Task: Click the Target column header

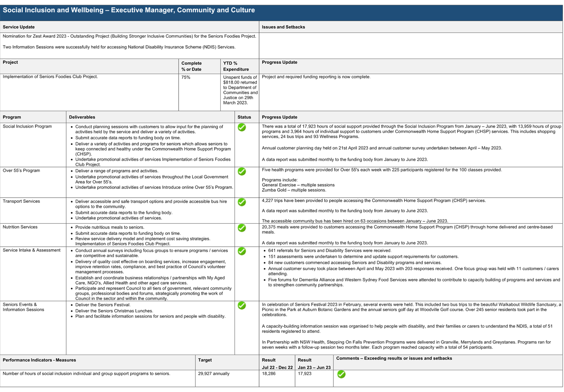Action: tap(205, 360)
